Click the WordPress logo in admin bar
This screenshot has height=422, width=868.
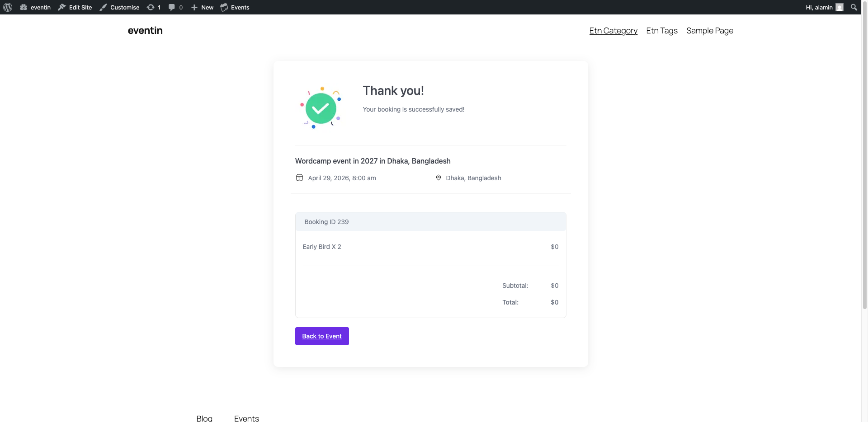pyautogui.click(x=7, y=7)
